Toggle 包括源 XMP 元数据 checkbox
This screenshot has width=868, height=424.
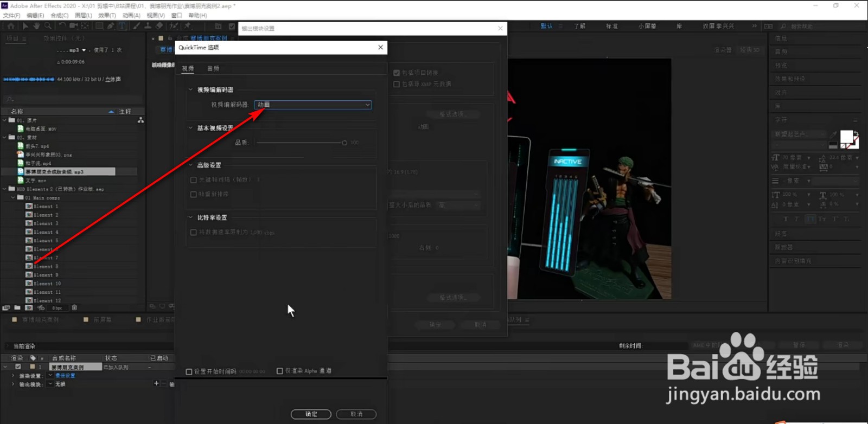[397, 85]
